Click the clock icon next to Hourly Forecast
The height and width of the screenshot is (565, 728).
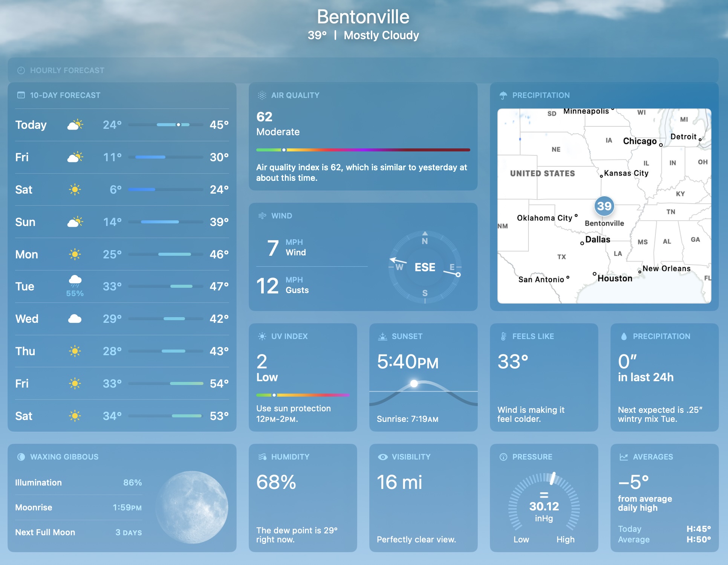coord(21,70)
